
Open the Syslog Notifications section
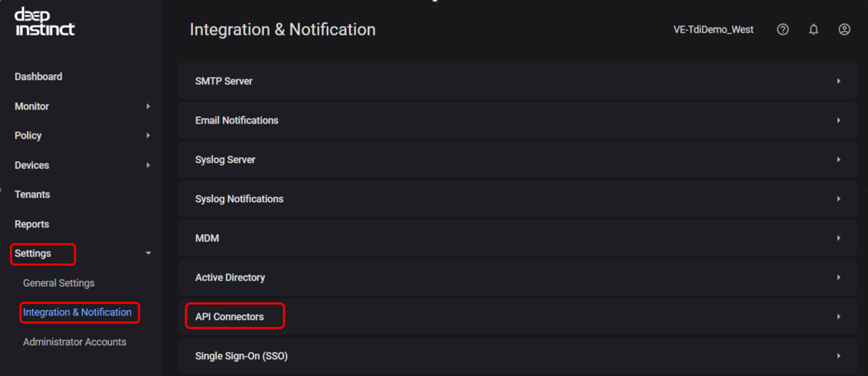pyautogui.click(x=239, y=199)
